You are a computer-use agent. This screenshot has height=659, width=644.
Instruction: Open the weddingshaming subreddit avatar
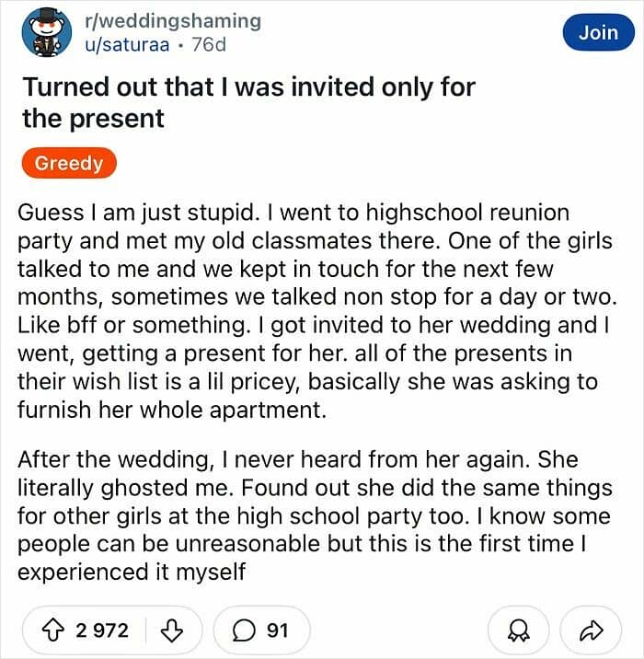click(47, 32)
